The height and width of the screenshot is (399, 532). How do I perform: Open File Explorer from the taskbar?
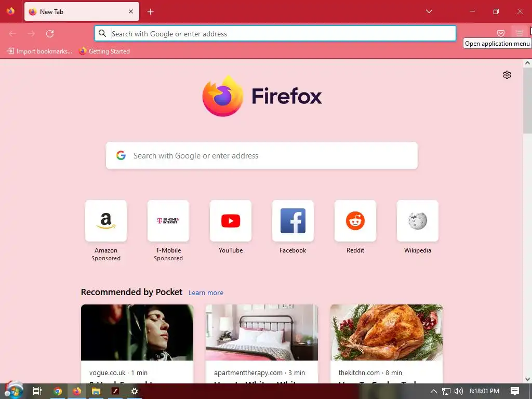[96, 391]
